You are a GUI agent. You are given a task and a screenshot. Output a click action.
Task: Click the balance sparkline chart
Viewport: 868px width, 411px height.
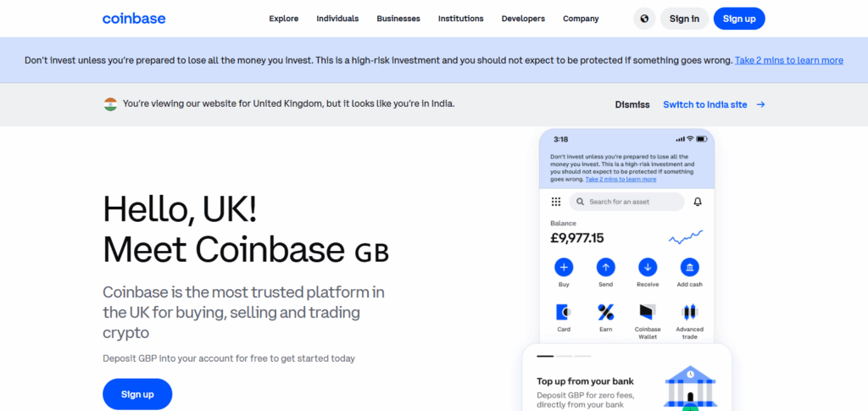686,237
